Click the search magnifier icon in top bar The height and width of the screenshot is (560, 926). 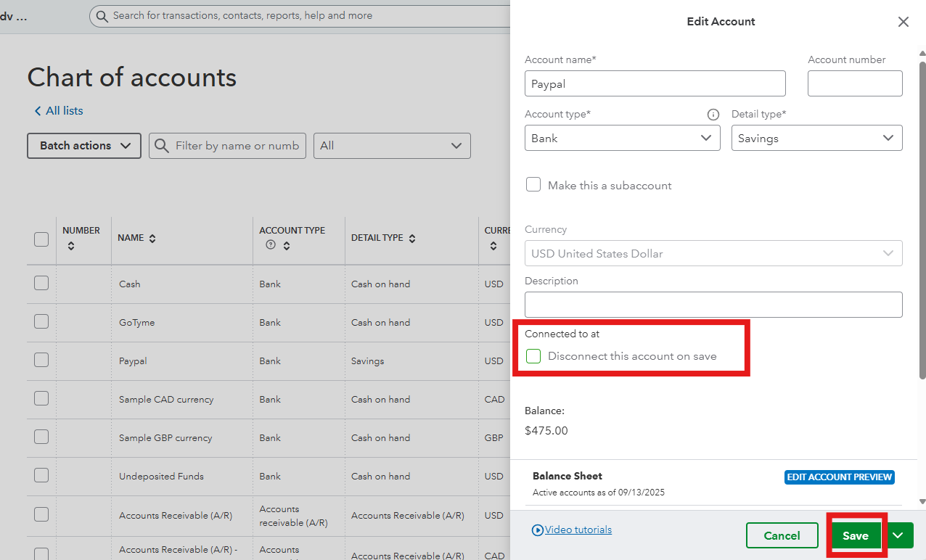(x=102, y=15)
